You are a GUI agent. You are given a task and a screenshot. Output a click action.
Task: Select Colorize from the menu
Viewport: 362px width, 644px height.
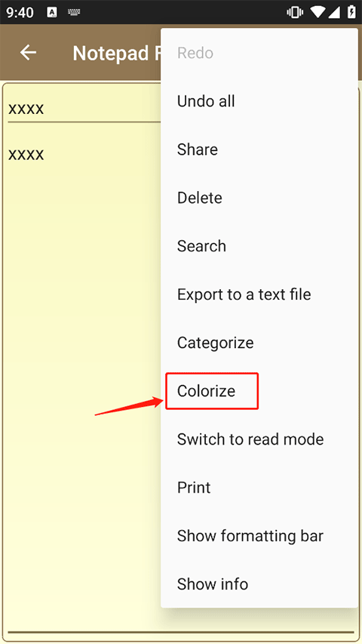tap(259, 391)
